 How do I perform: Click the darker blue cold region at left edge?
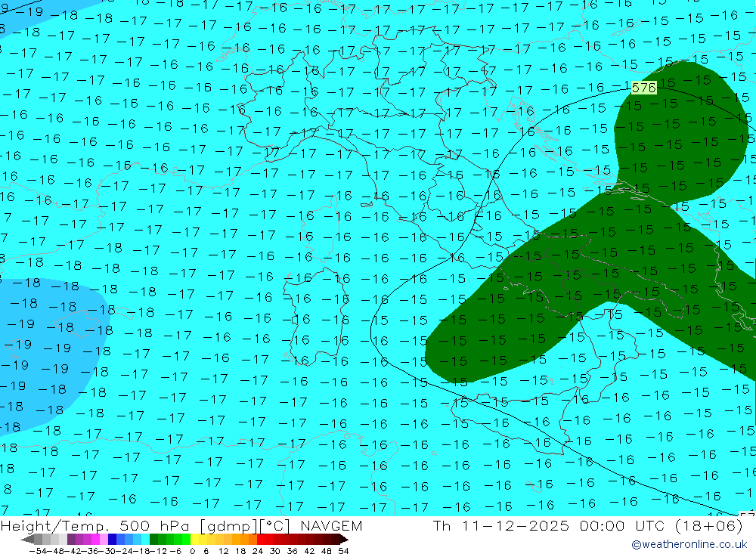[x=38, y=355]
